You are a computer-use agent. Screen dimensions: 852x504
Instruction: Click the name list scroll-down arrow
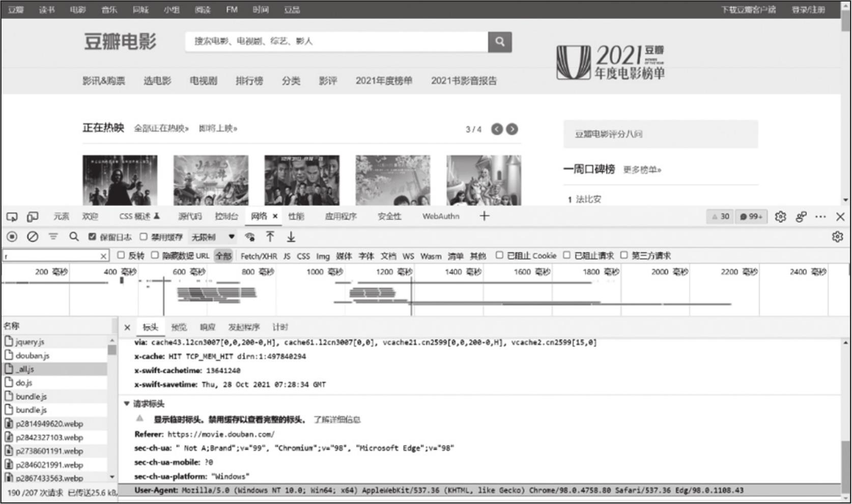112,477
